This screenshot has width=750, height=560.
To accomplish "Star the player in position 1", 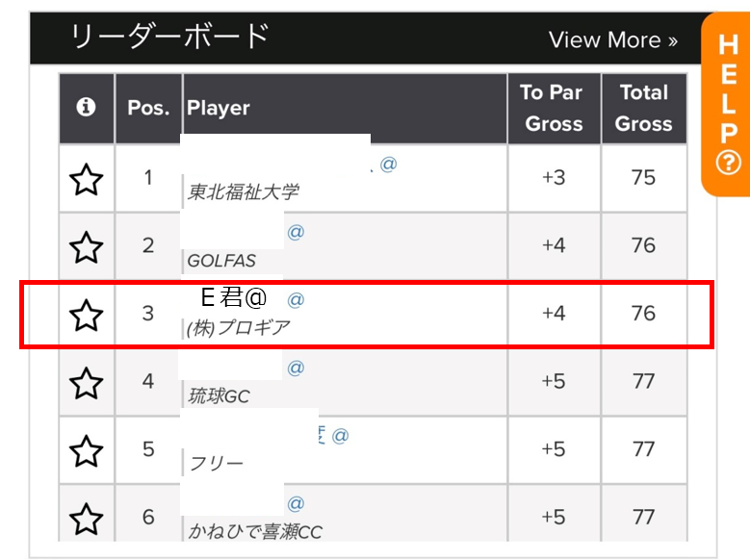I will tap(86, 179).
